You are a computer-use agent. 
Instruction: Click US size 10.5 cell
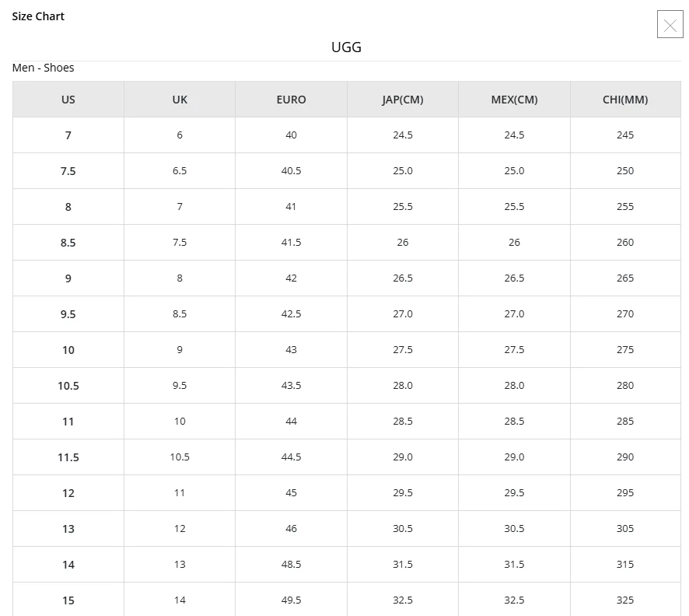[x=68, y=386]
